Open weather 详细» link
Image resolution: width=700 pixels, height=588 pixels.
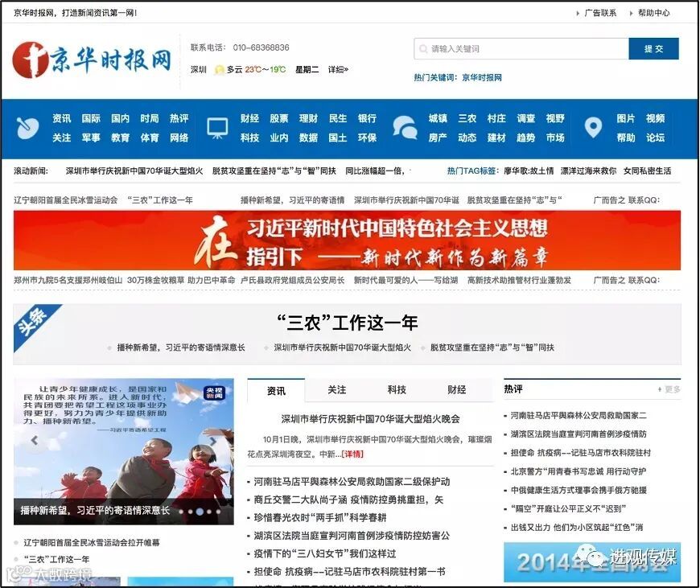tap(338, 70)
